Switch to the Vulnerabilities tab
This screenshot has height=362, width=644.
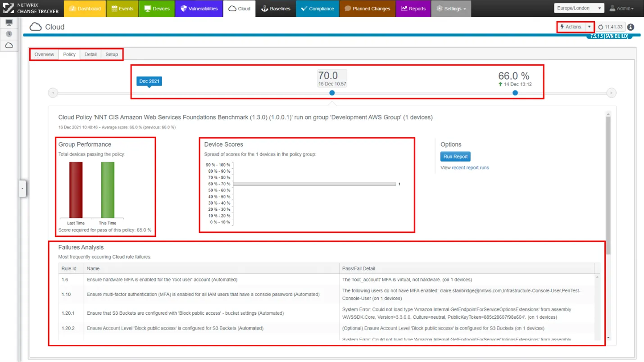(x=199, y=9)
